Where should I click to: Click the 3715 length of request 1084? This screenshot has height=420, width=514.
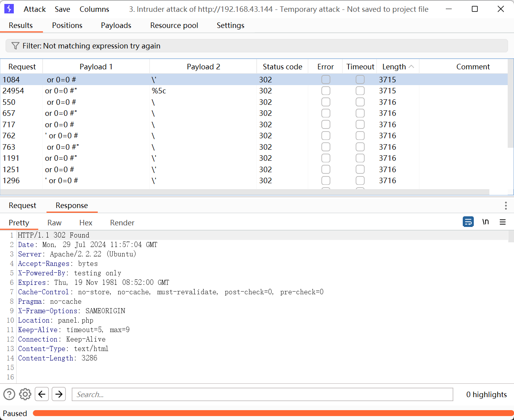pos(387,80)
